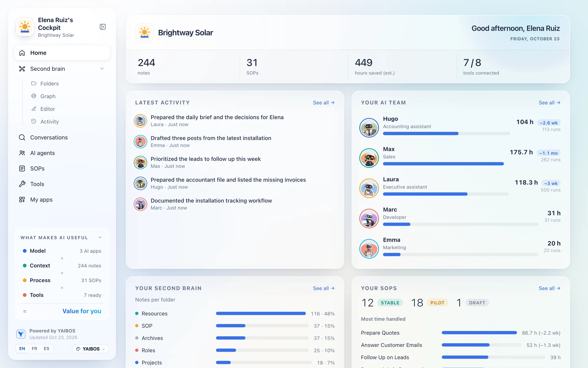Open My apps page

click(41, 200)
